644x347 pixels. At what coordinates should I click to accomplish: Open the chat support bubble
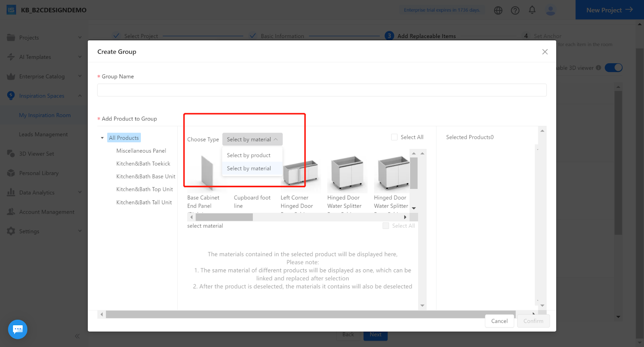pos(18,329)
